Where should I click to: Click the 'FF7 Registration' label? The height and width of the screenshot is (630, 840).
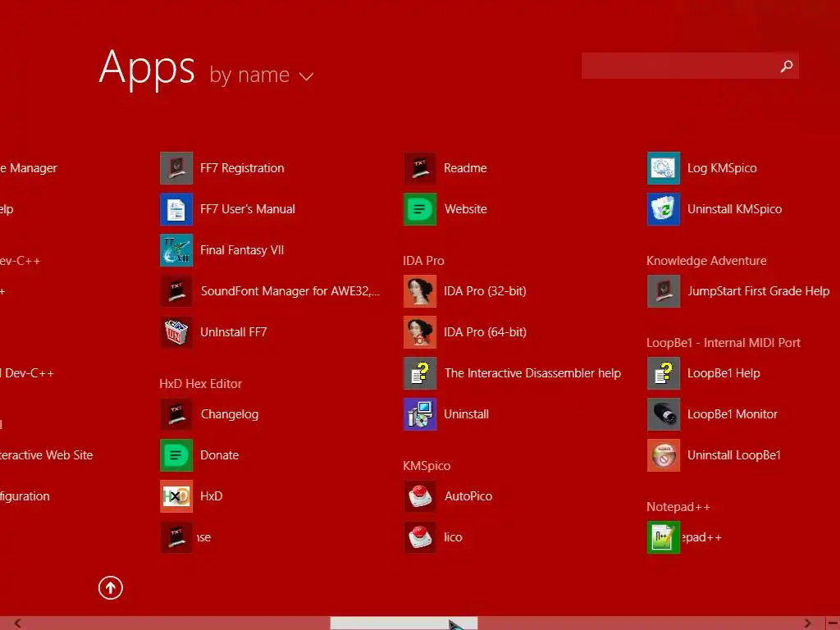pyautogui.click(x=242, y=167)
